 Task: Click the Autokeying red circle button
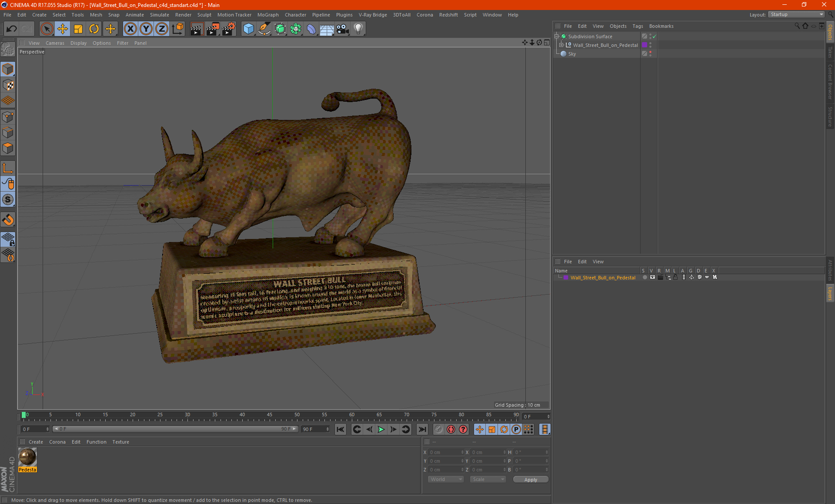click(x=451, y=429)
